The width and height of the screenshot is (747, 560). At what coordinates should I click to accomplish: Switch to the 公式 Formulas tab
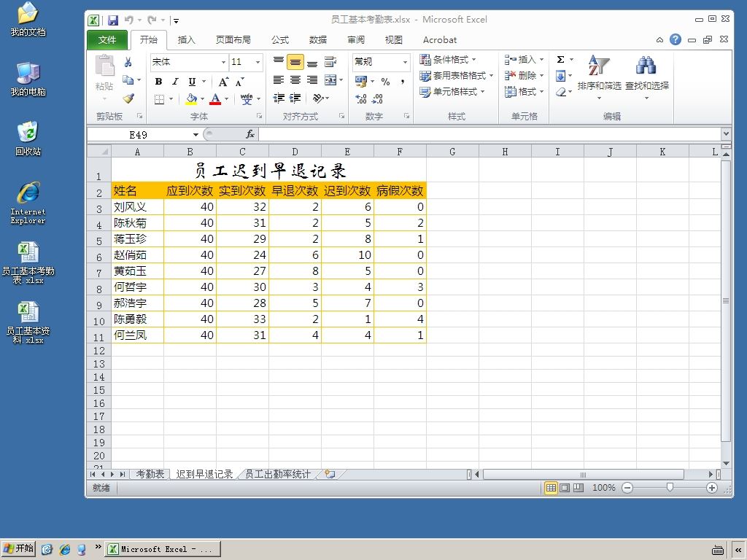[280, 40]
